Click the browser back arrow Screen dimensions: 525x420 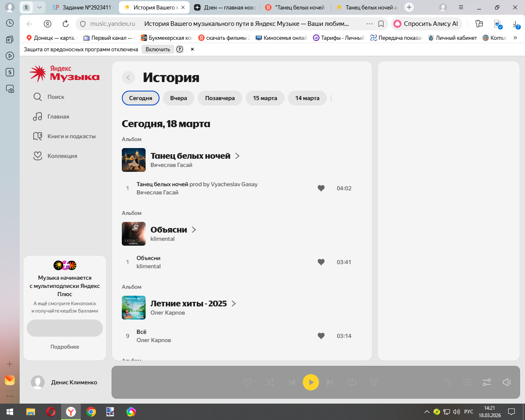[30, 24]
